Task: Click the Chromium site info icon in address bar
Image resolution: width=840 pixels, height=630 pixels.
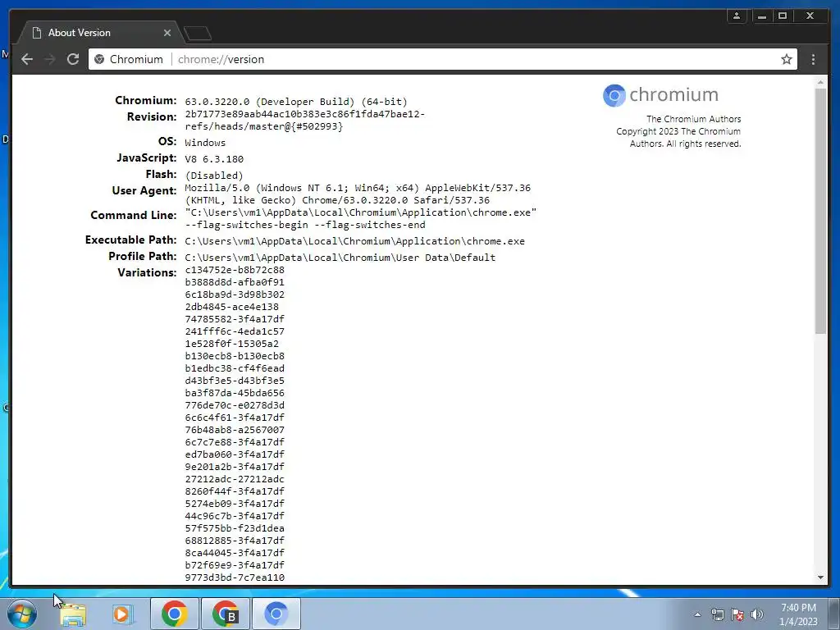Action: pyautogui.click(x=99, y=59)
